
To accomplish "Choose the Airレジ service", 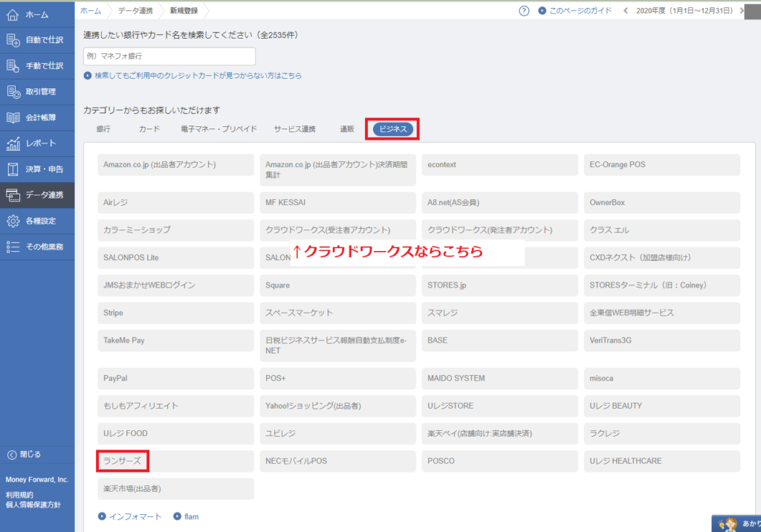I will 175,203.
